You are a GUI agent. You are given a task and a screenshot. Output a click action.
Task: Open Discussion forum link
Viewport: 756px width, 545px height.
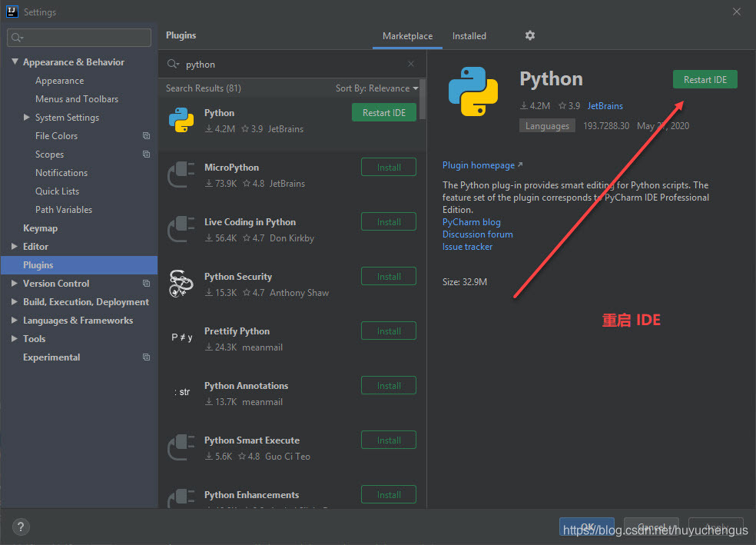478,234
